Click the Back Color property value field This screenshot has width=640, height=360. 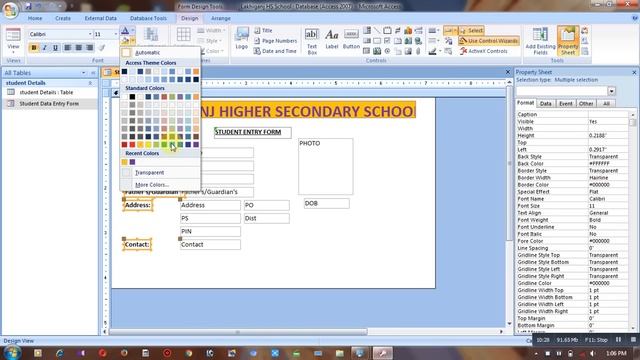point(608,164)
